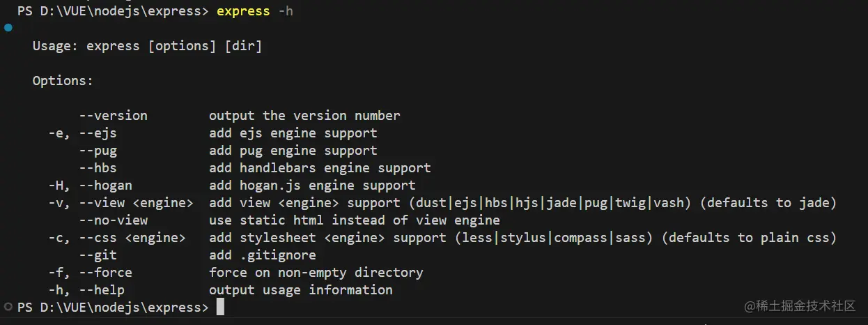868x325 pixels.
Task: Click the "--force" option flag
Action: (105, 273)
